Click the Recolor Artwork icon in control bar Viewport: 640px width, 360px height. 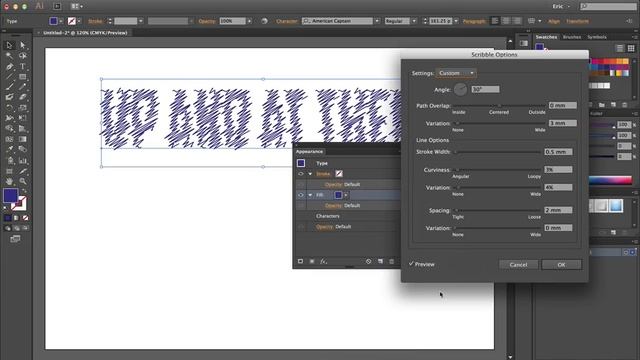tap(264, 21)
